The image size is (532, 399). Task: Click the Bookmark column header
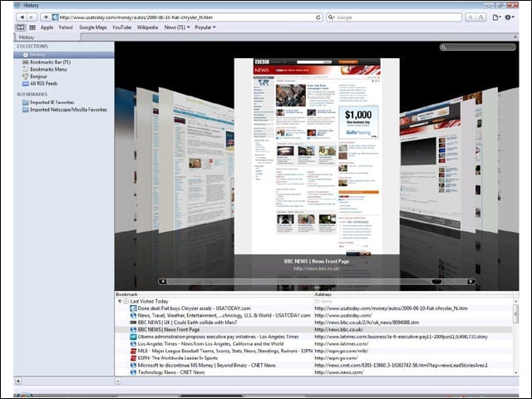[x=214, y=294]
